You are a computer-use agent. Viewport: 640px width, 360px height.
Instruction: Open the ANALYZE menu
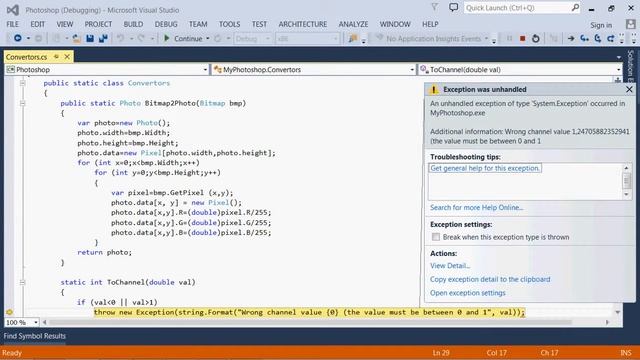tap(353, 24)
